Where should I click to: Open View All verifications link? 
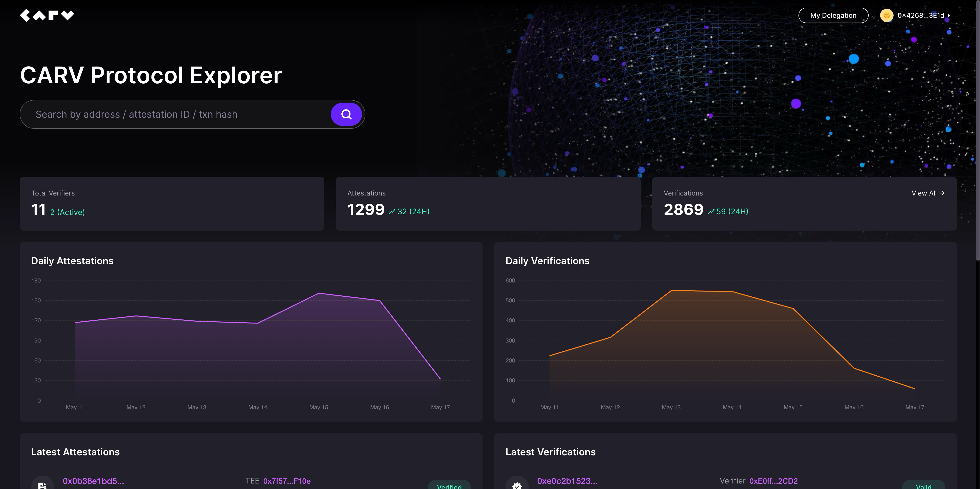click(x=928, y=193)
